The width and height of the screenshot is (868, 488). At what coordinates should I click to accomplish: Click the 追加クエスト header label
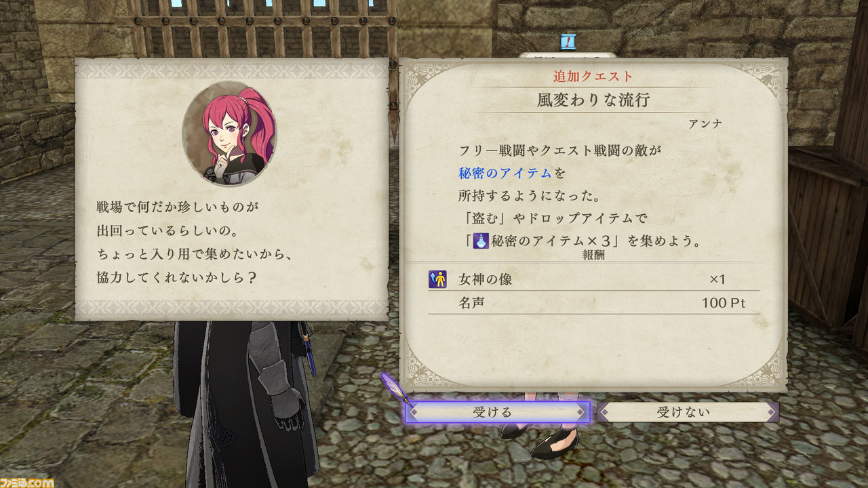(593, 77)
